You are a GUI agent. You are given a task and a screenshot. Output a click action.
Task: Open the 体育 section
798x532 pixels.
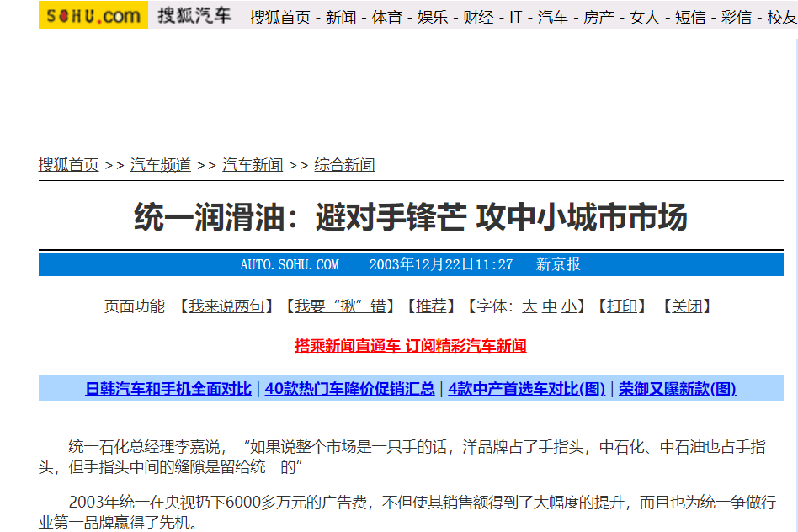(386, 18)
